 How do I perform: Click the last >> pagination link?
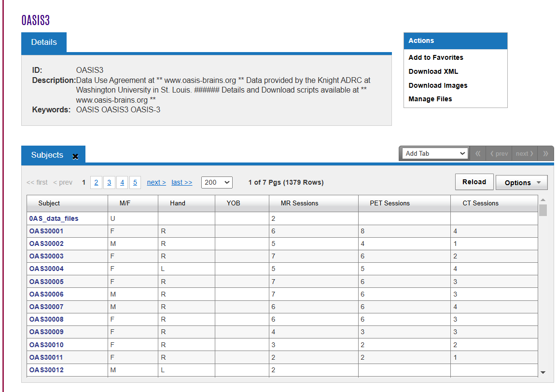(182, 182)
